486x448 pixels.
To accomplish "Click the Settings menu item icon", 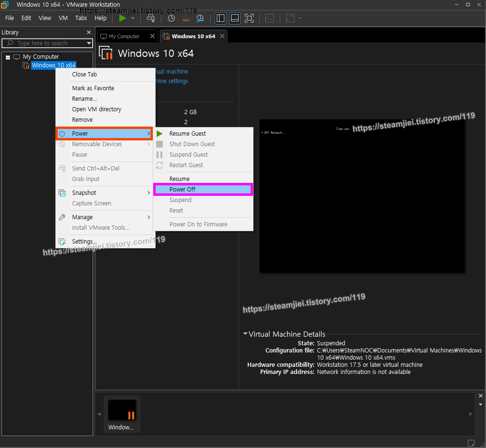I will [62, 242].
